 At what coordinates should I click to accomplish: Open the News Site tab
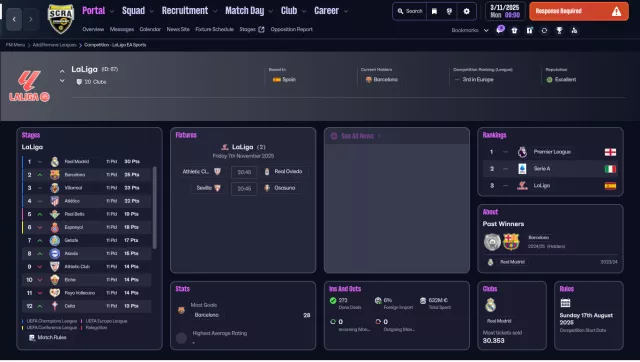pos(178,29)
